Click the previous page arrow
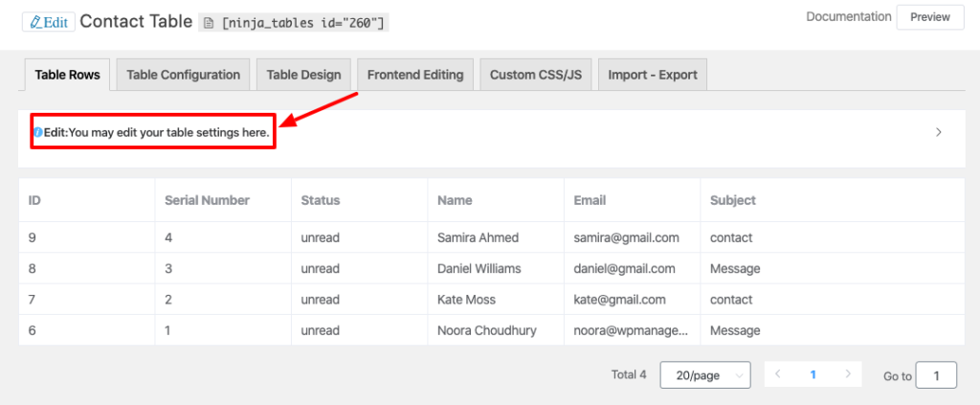Viewport: 980px width, 405px height. point(777,374)
